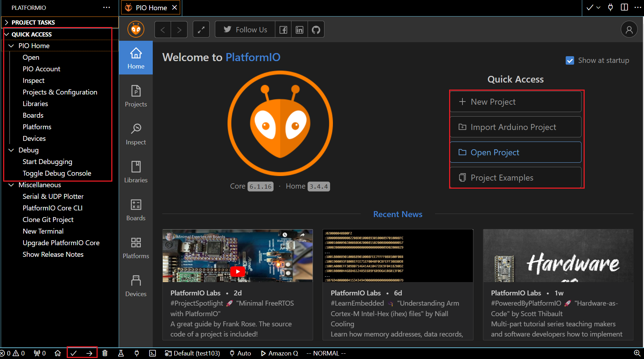Select Projects & Configuration item
Image resolution: width=644 pixels, height=359 pixels.
tap(60, 92)
